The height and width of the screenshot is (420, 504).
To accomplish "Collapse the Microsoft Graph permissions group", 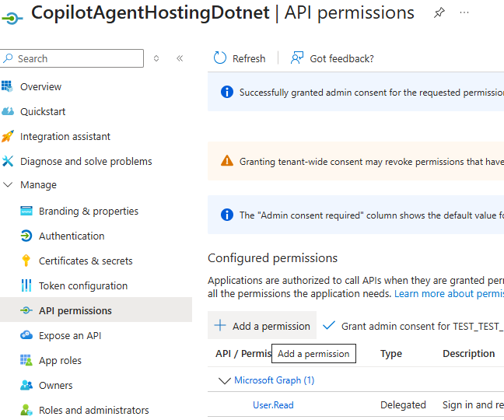I will (226, 380).
